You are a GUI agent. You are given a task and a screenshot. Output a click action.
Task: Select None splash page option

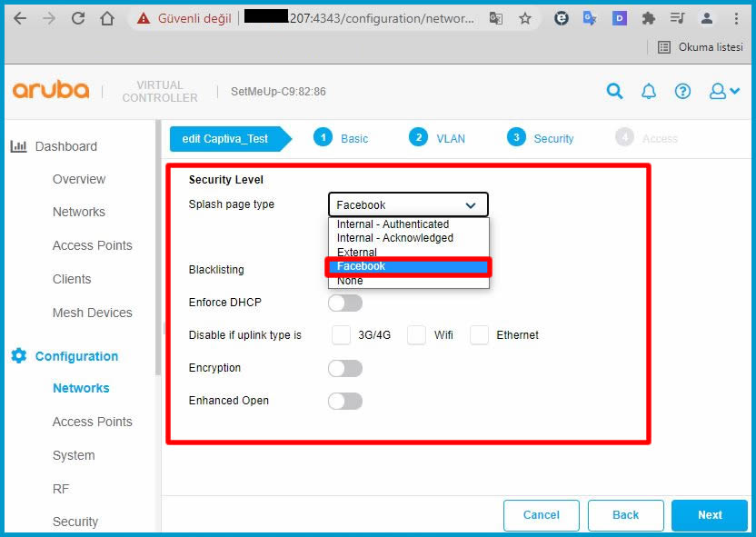click(408, 281)
